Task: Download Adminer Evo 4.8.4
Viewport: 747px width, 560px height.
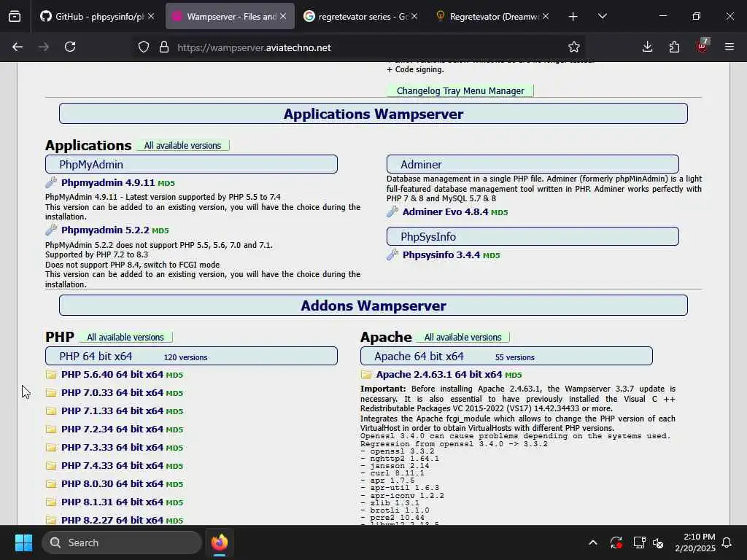Action: tap(446, 212)
